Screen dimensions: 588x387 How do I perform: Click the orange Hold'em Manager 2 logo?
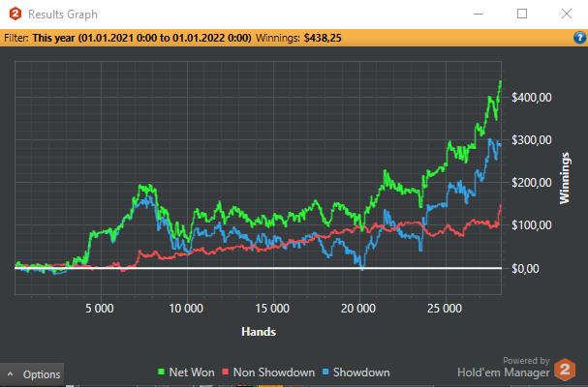tap(565, 370)
